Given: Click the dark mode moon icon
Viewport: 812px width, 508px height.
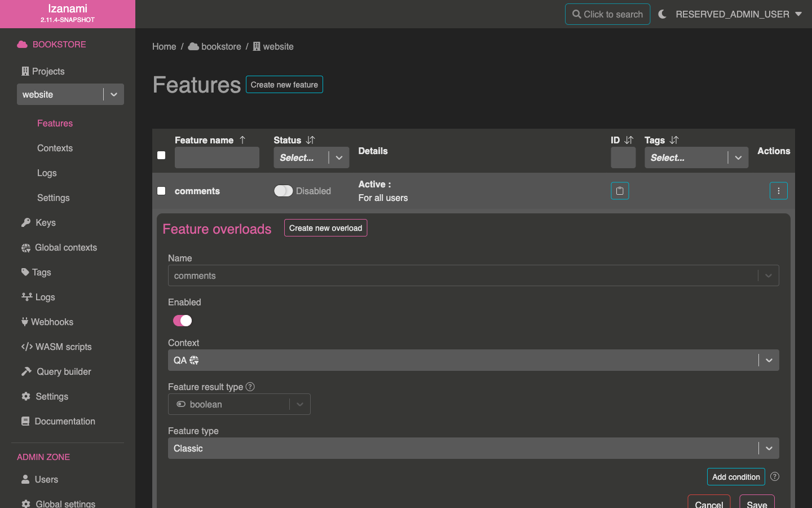Looking at the screenshot, I should pos(663,14).
